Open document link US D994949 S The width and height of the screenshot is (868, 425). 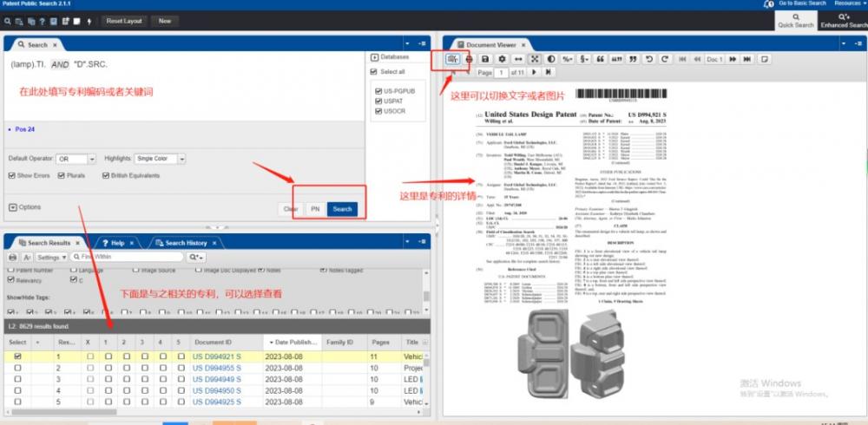(217, 379)
